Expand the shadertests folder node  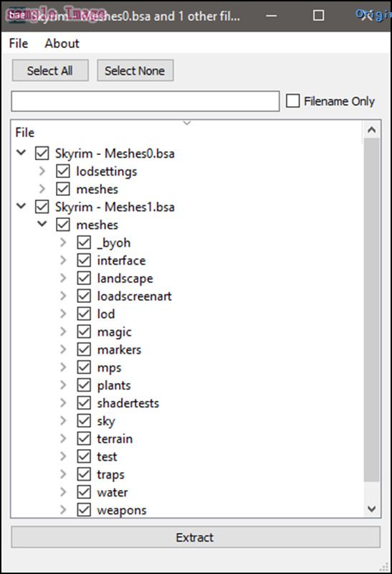tap(63, 403)
